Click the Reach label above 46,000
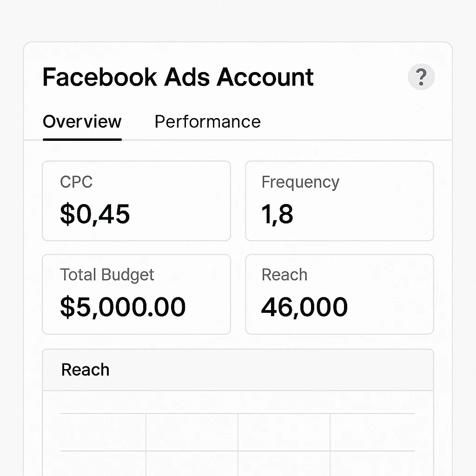The height and width of the screenshot is (476, 476). (x=284, y=275)
